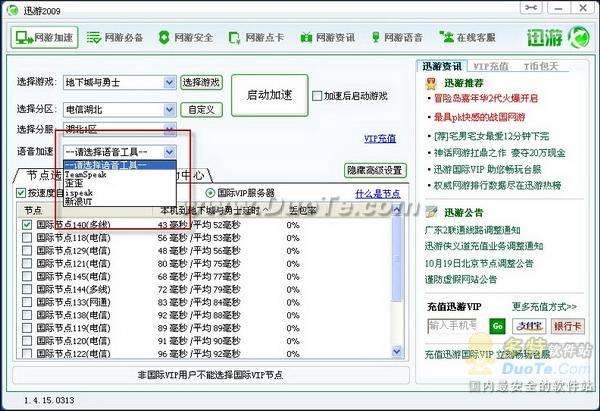
Task: Open the 网游加速 toolbar section
Action: click(x=44, y=38)
